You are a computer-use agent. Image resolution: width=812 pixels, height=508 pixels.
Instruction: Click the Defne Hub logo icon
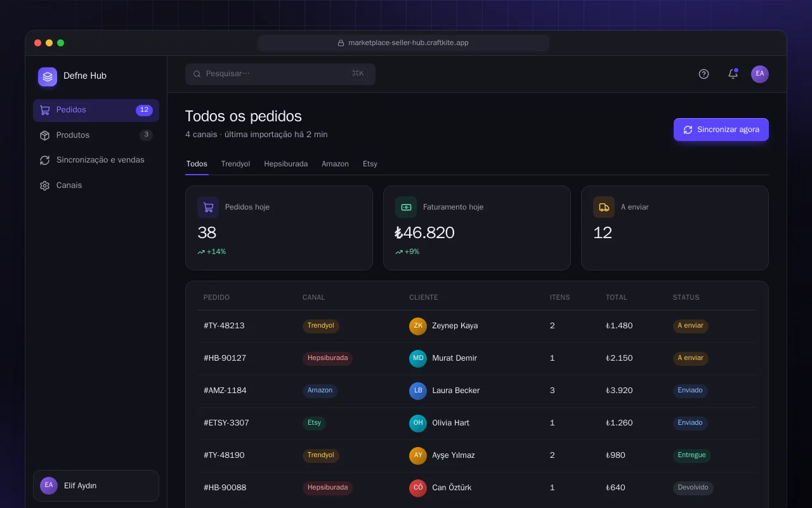tap(48, 77)
